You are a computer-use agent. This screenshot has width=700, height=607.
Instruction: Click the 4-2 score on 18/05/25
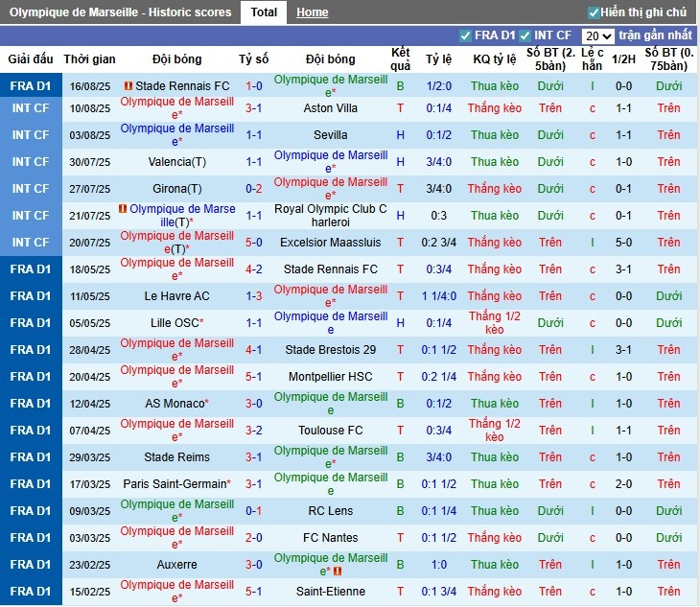click(x=254, y=269)
